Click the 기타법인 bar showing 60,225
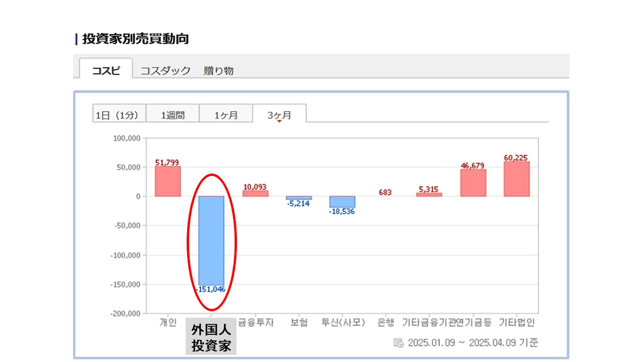The image size is (644, 362). 517,178
